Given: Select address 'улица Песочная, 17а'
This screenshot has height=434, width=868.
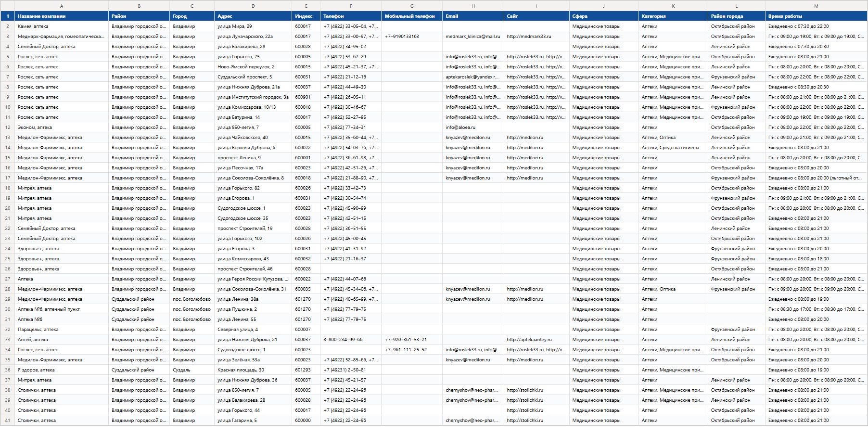Looking at the screenshot, I should pyautogui.click(x=253, y=168).
